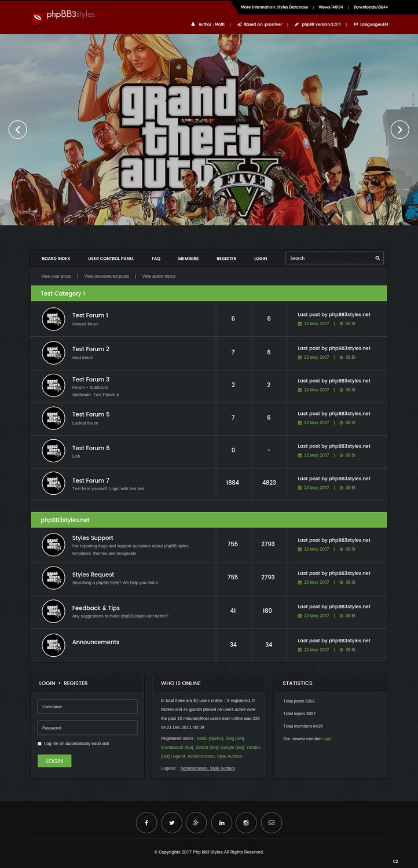Click the Copyrights 2017 footer text
Screen dimensions: 418x868
[x=209, y=852]
